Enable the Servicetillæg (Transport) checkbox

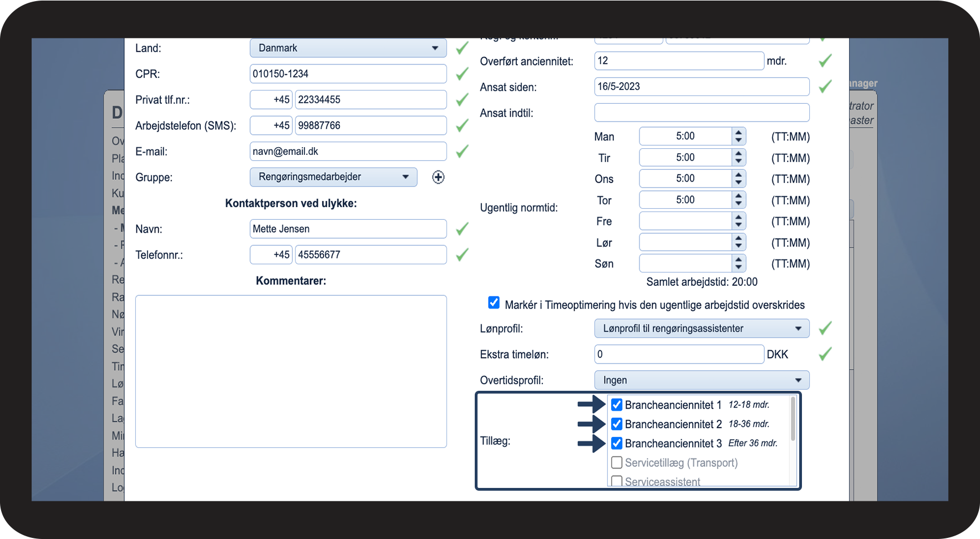(616, 462)
